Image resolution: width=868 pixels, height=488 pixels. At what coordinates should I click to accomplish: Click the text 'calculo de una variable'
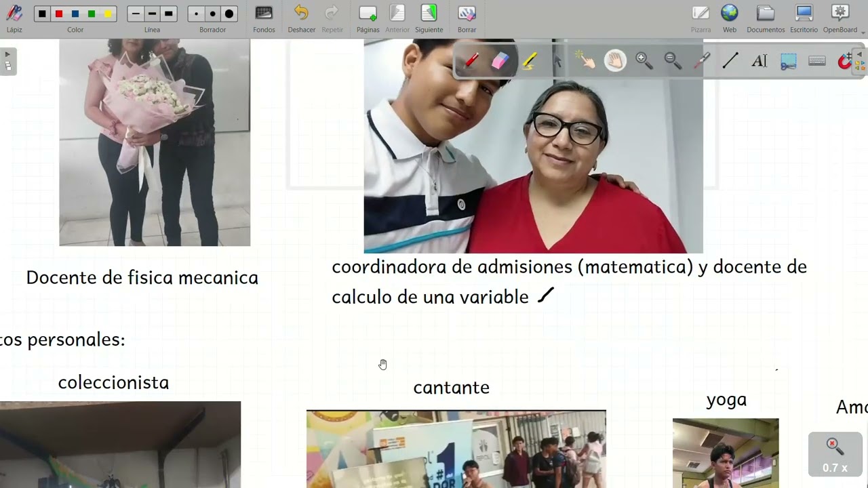[430, 297]
